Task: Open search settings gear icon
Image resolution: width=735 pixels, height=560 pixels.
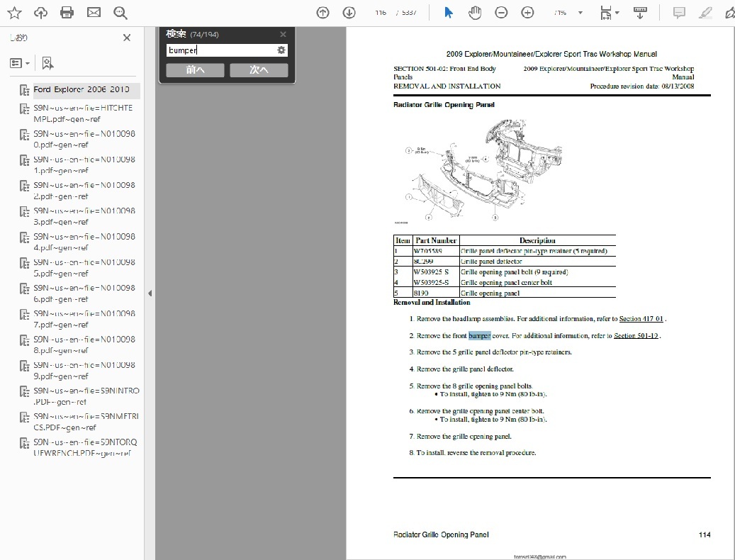Action: tap(281, 50)
